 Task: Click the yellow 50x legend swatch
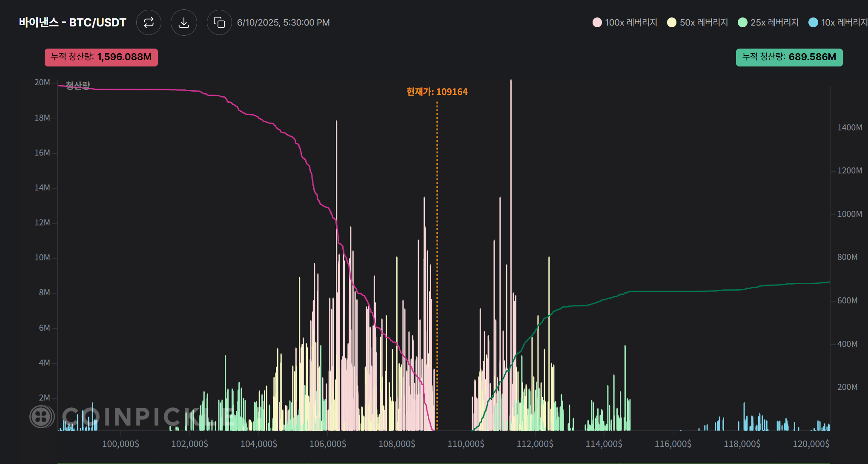point(672,23)
